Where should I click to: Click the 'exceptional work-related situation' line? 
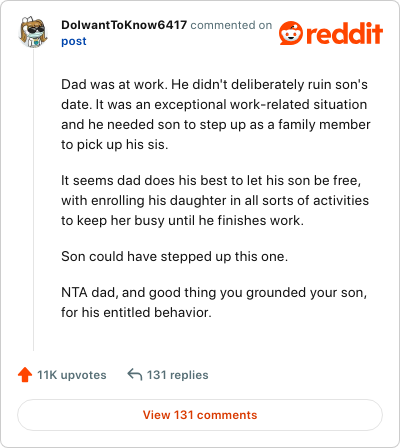(214, 105)
